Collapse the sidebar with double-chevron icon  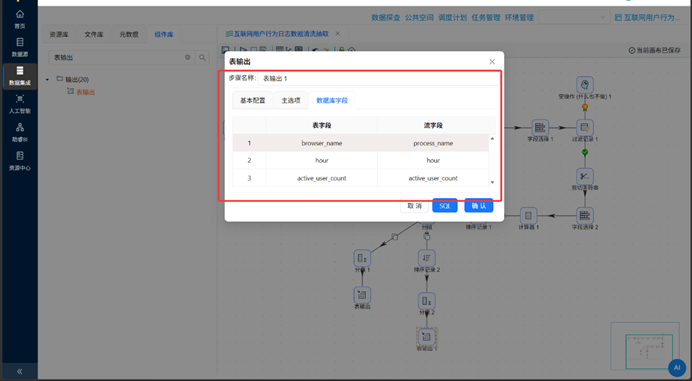coord(19,371)
